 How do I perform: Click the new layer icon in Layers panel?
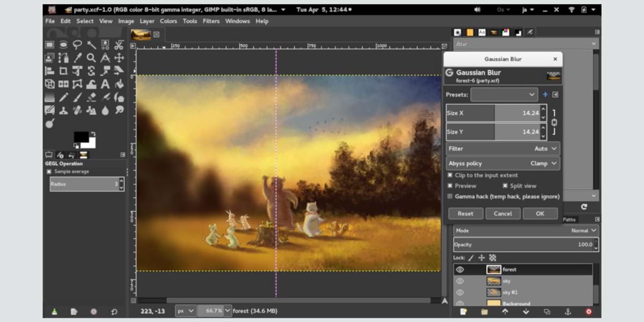coord(464,311)
